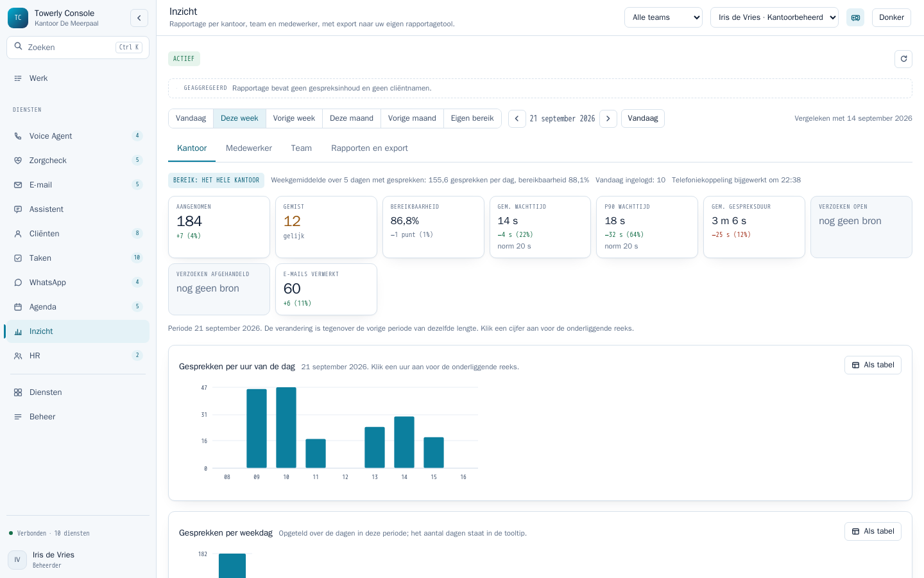Open the Gem. wachttijd 14 s card
This screenshot has height=578, width=924.
(540, 227)
